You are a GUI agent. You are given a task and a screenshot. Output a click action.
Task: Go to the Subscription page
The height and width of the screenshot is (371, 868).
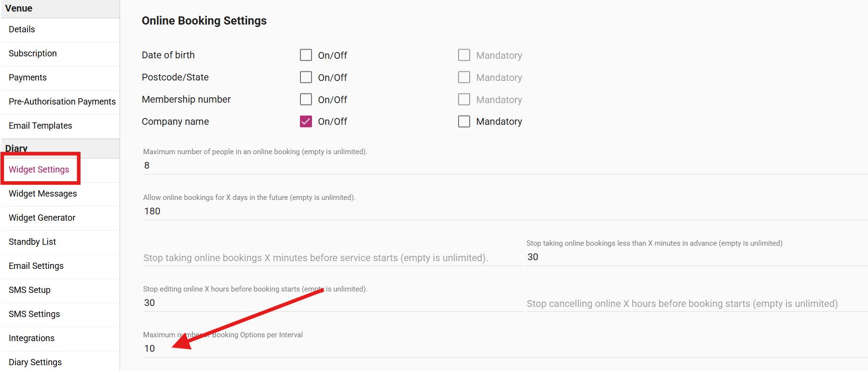click(x=33, y=53)
